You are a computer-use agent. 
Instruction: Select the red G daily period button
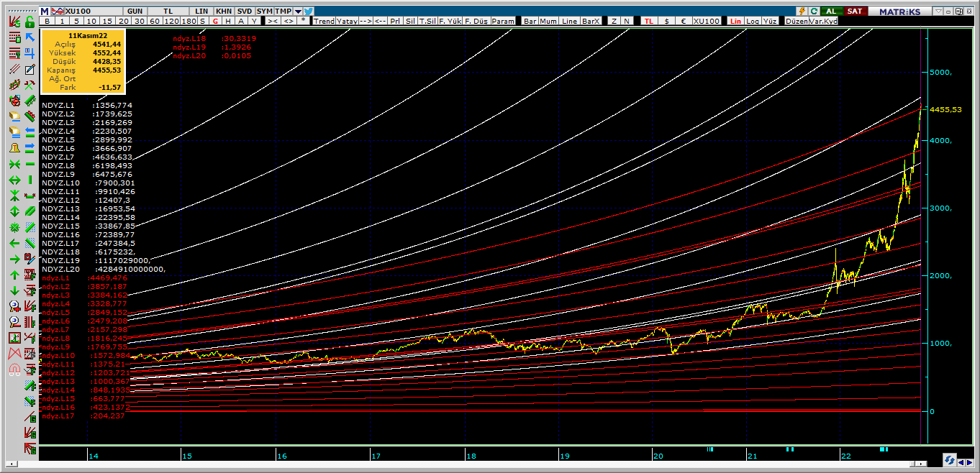pos(215,21)
